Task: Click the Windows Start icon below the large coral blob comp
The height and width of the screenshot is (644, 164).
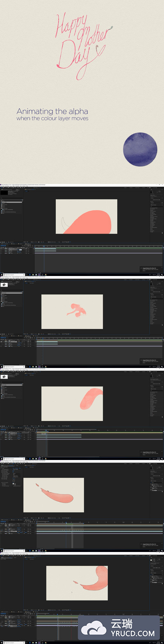Action: [1, 274]
